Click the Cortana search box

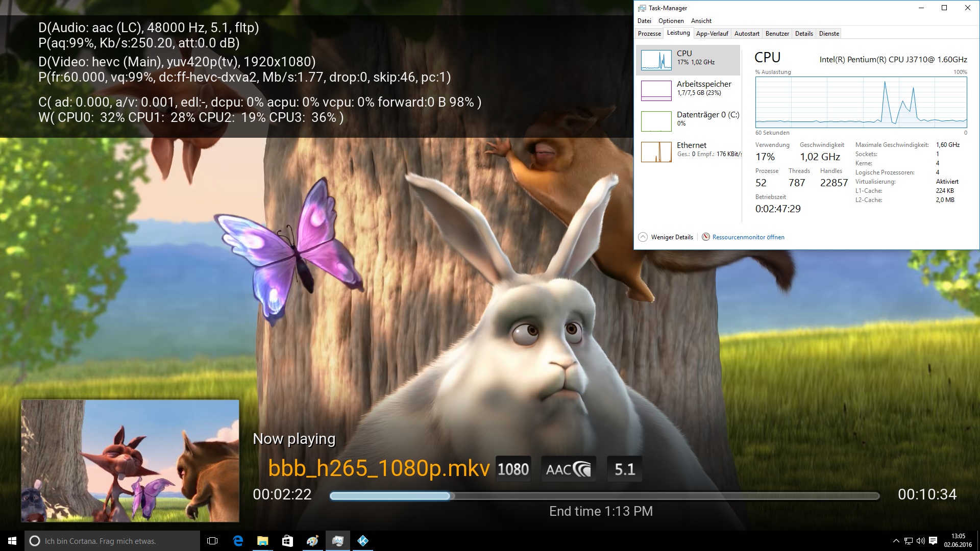(112, 541)
